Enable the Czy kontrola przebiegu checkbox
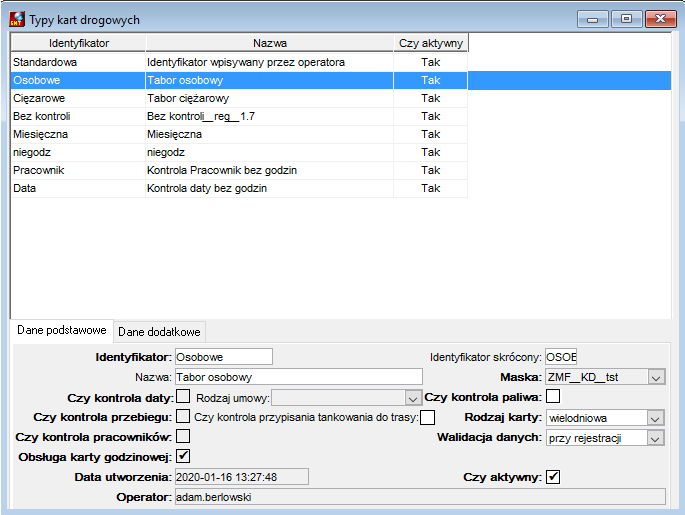 point(183,416)
